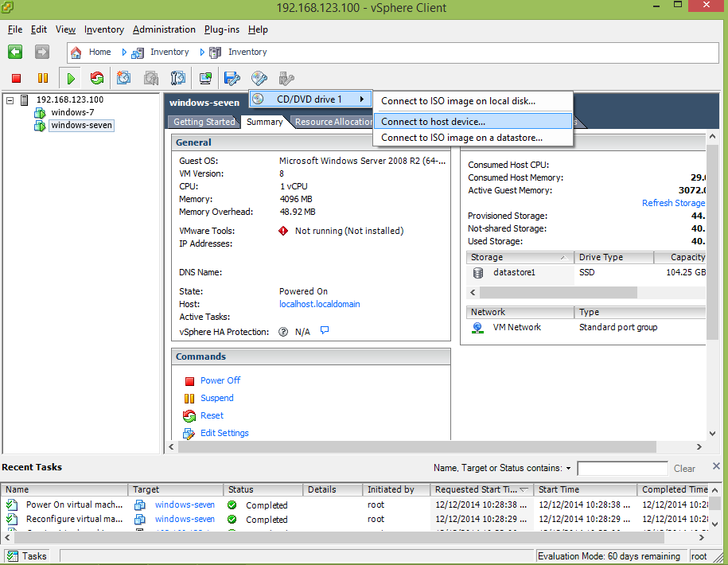Click the summary pane scroll down arrow
The image size is (728, 565).
click(x=712, y=434)
